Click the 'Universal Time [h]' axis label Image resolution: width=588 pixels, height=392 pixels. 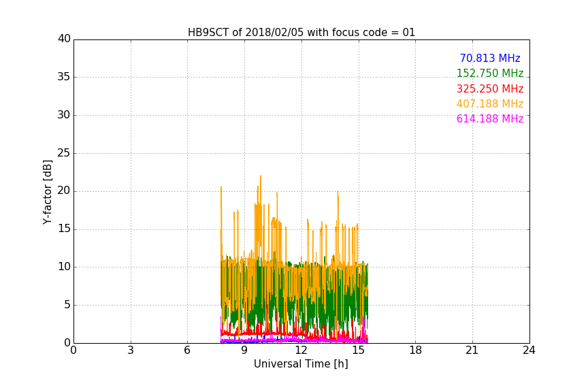[x=301, y=364]
